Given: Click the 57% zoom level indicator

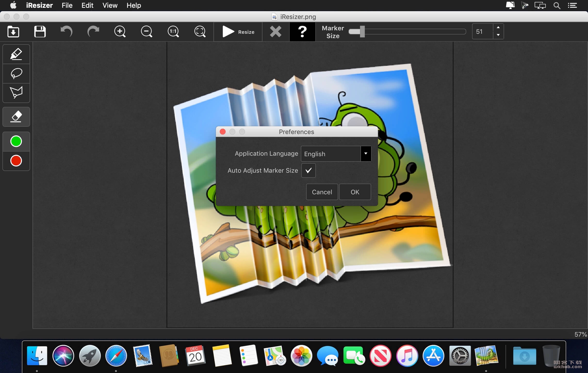Looking at the screenshot, I should [580, 334].
